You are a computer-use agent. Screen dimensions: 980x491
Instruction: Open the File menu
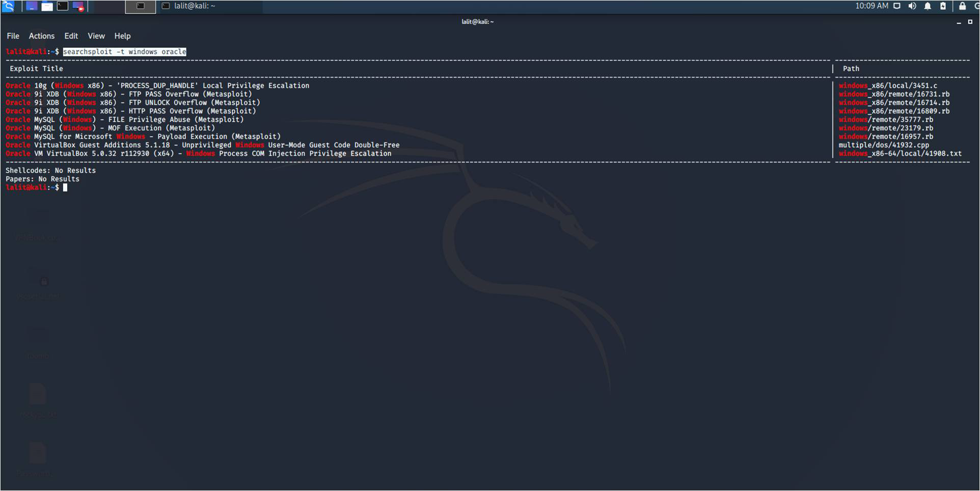(13, 36)
